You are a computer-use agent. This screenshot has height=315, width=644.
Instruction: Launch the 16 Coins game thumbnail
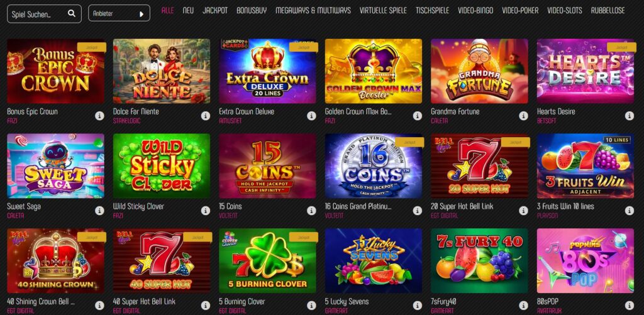click(x=374, y=166)
